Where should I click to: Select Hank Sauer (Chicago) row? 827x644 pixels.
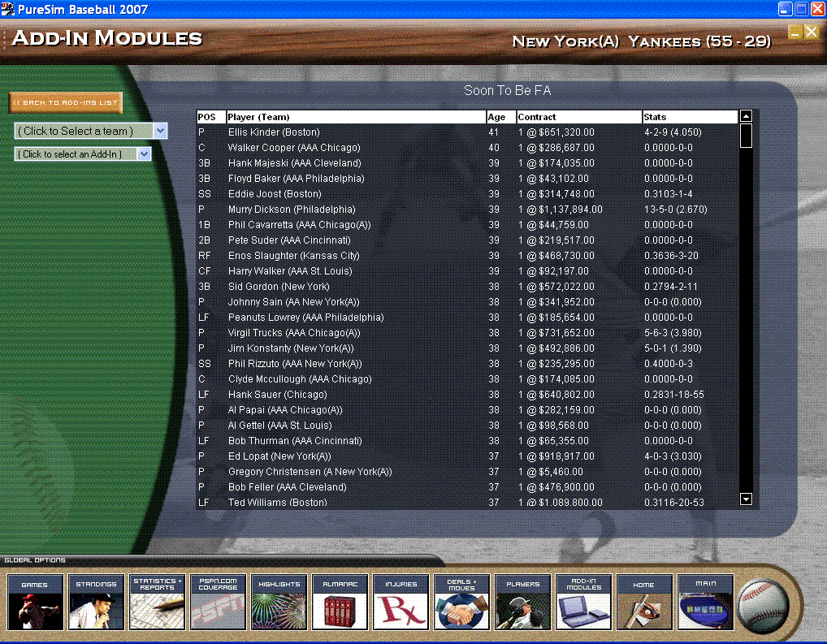467,395
